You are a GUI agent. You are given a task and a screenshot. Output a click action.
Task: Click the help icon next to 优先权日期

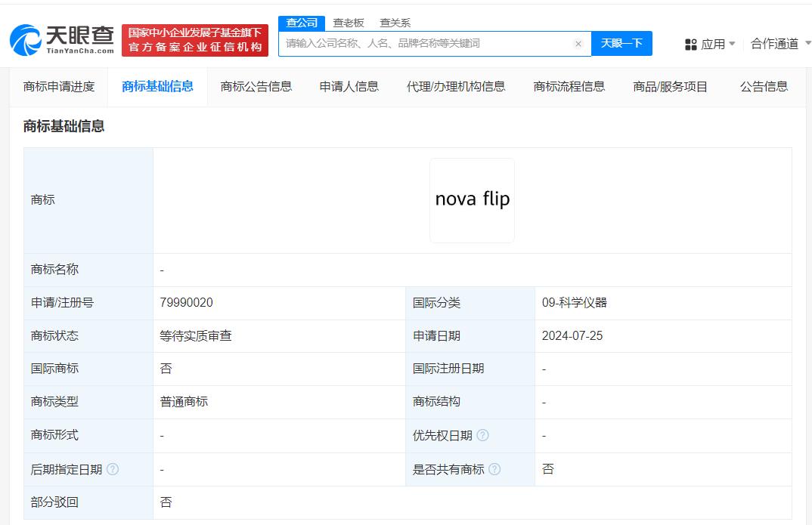click(x=482, y=436)
